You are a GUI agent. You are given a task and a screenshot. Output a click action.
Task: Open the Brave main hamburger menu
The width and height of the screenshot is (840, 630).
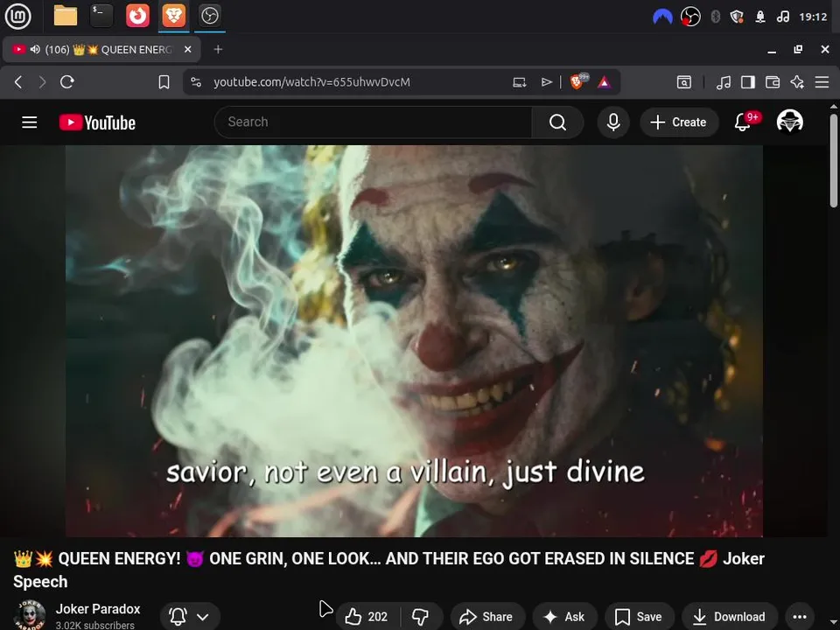point(822,82)
